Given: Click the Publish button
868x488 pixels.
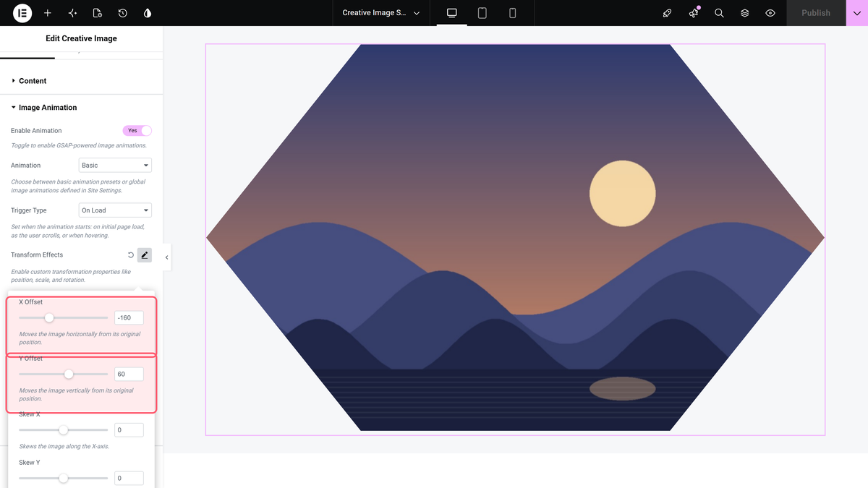Looking at the screenshot, I should [816, 13].
